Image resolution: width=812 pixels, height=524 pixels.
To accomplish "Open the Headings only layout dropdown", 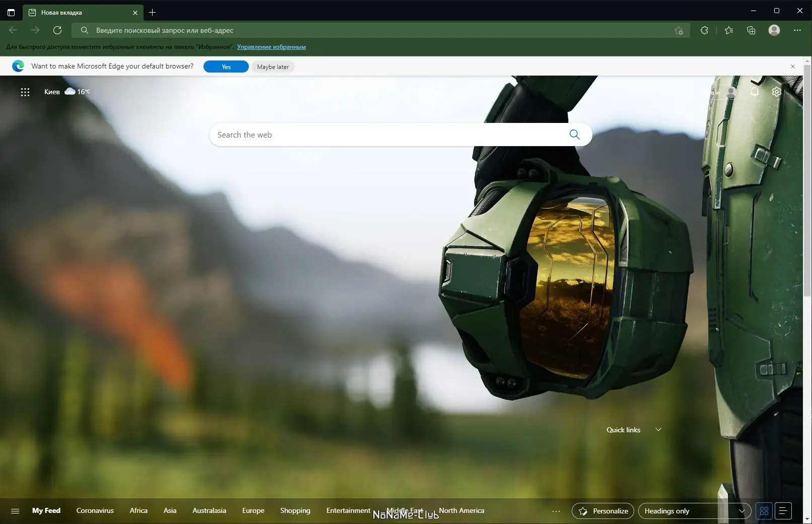I will point(695,511).
